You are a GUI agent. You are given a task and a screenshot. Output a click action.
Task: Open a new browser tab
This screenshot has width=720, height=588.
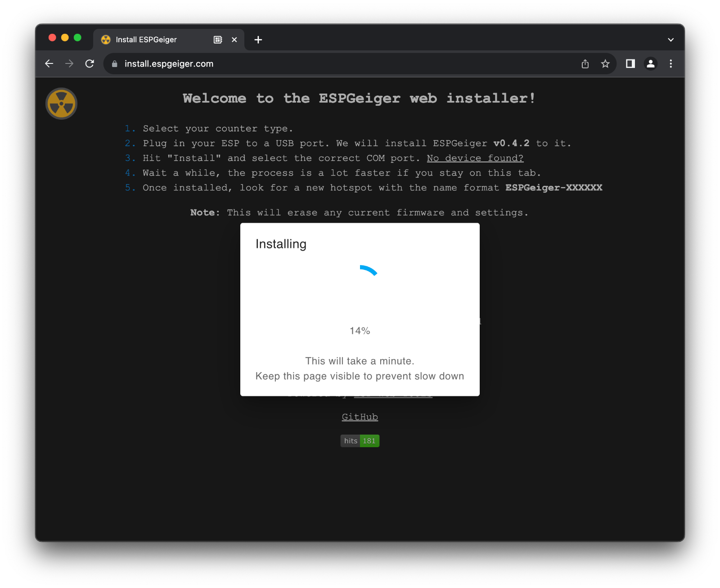click(x=258, y=40)
